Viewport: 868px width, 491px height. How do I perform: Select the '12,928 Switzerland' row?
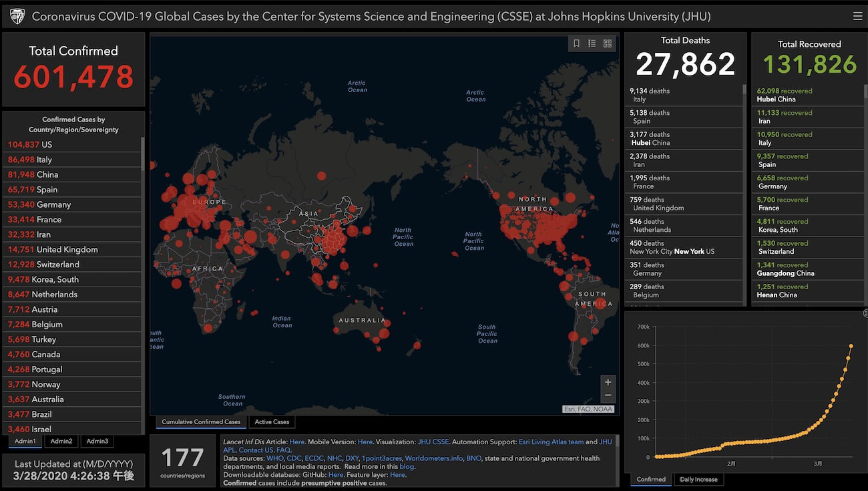point(73,265)
